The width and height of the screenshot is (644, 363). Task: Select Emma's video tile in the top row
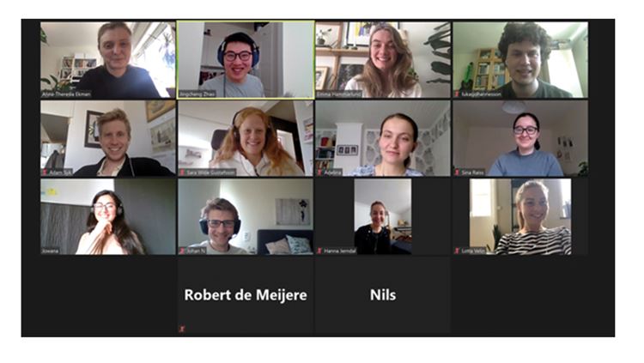click(383, 60)
